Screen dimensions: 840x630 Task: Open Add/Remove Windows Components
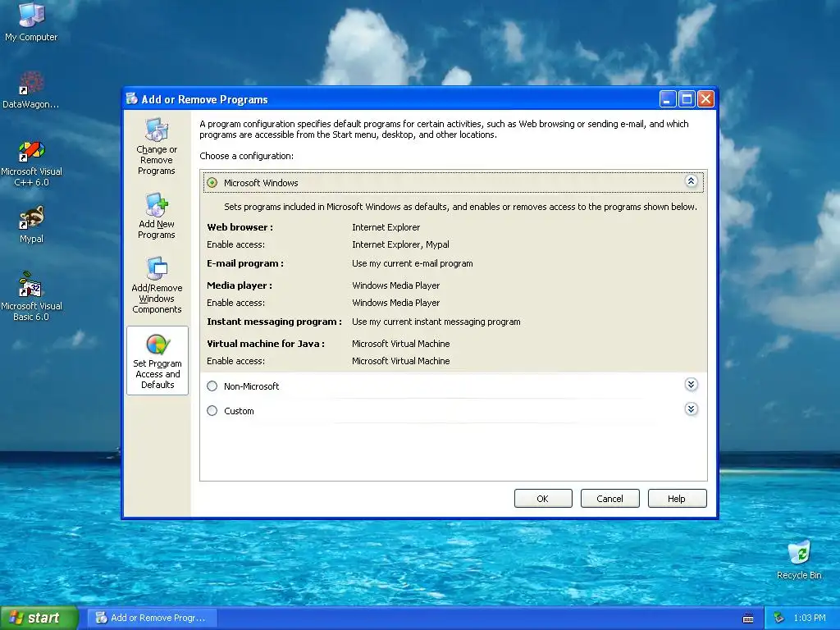[157, 285]
